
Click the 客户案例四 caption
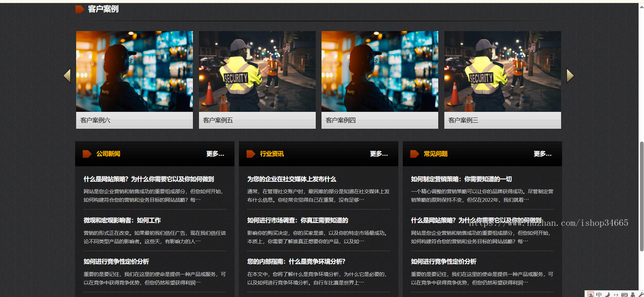click(x=341, y=121)
